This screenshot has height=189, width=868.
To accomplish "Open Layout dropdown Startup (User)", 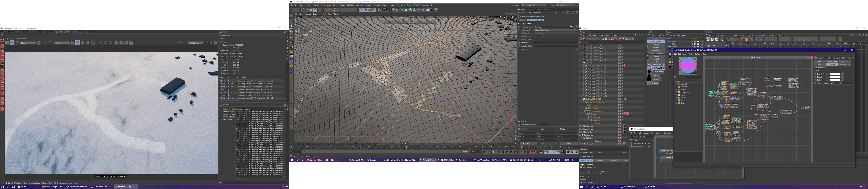I will click(565, 5).
